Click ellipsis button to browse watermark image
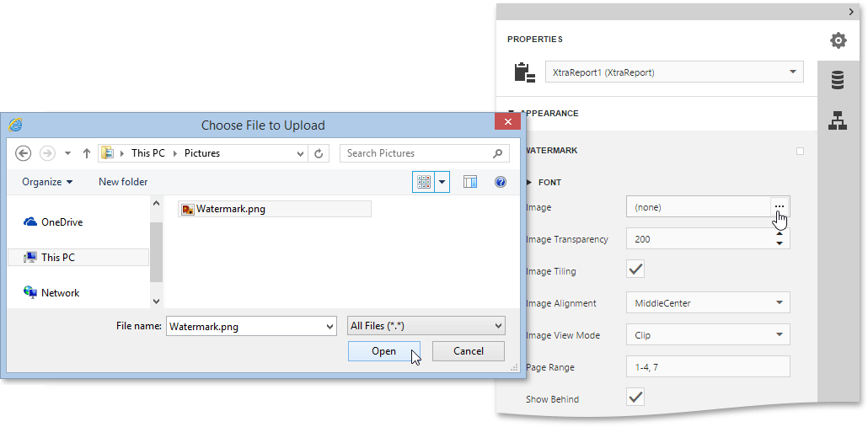The width and height of the screenshot is (868, 427). click(780, 207)
